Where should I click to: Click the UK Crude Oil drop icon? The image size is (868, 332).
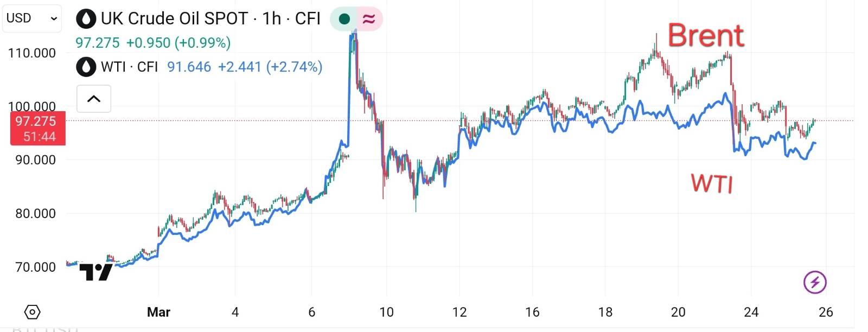[x=86, y=19]
